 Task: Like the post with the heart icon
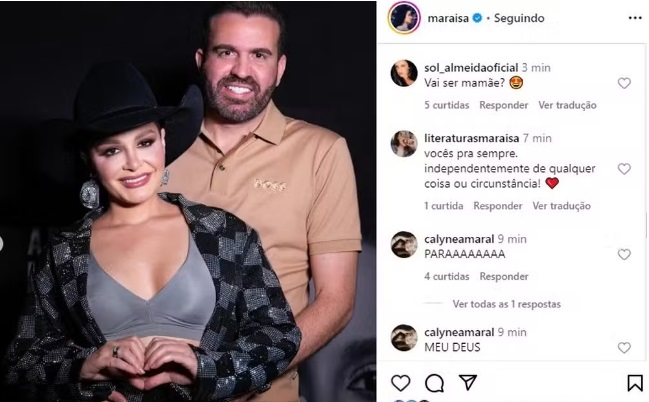click(x=400, y=383)
